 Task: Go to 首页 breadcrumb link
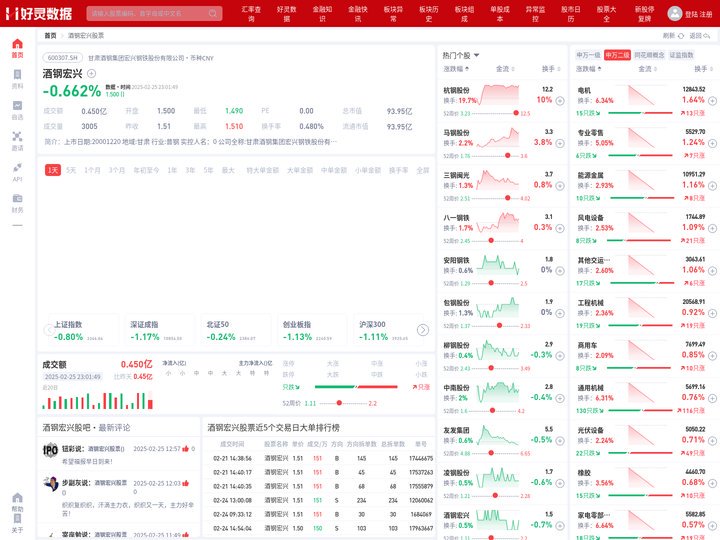[50, 35]
